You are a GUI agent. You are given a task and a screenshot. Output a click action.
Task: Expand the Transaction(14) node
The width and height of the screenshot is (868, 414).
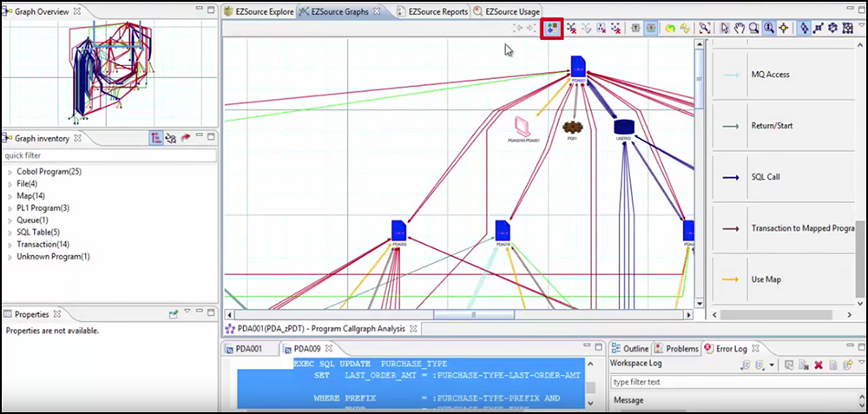pos(10,244)
